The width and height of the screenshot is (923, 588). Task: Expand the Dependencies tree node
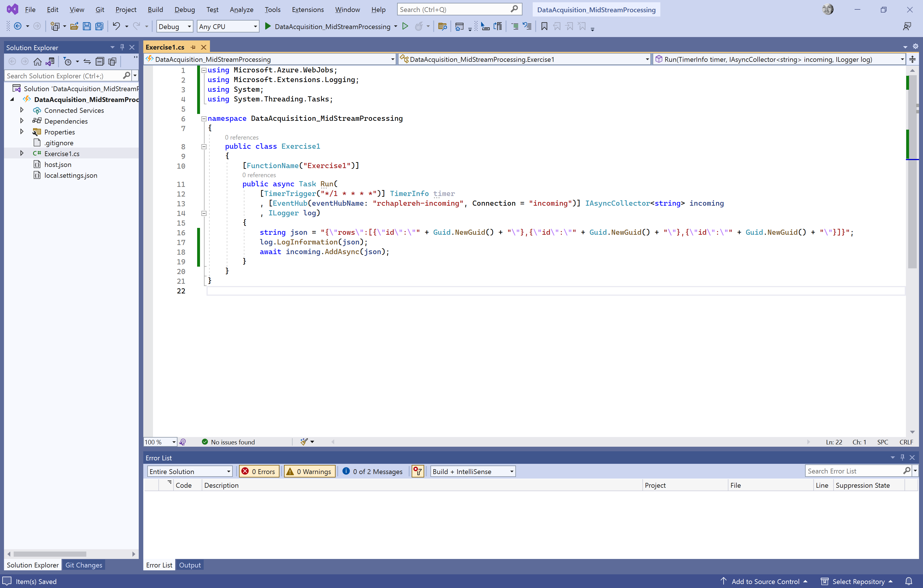pyautogui.click(x=22, y=121)
